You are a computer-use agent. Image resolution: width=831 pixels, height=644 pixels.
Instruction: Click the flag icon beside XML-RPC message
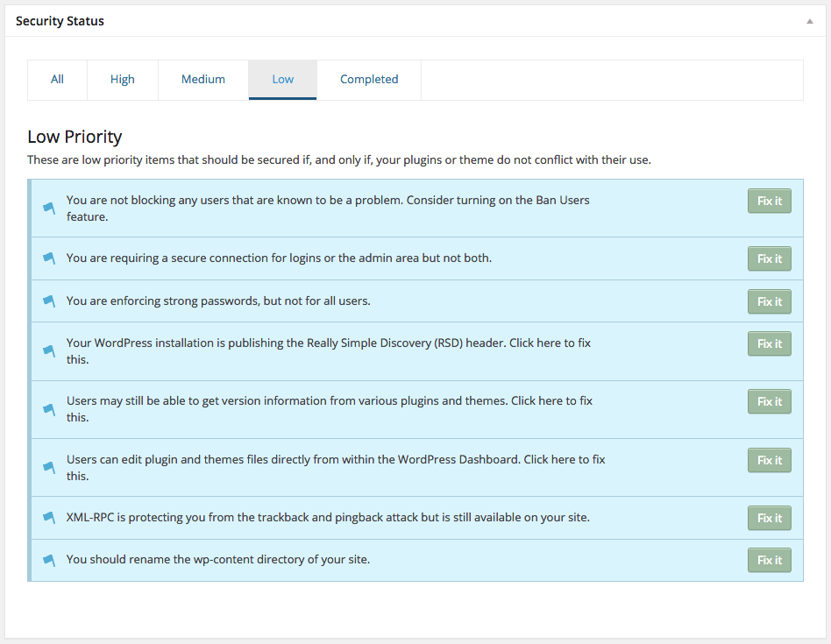[49, 518]
